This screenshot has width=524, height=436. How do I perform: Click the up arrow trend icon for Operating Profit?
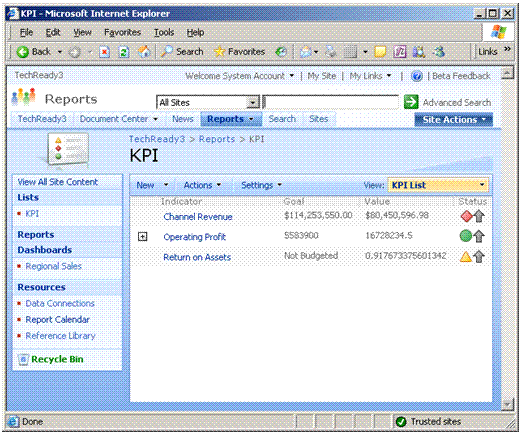pyautogui.click(x=479, y=236)
